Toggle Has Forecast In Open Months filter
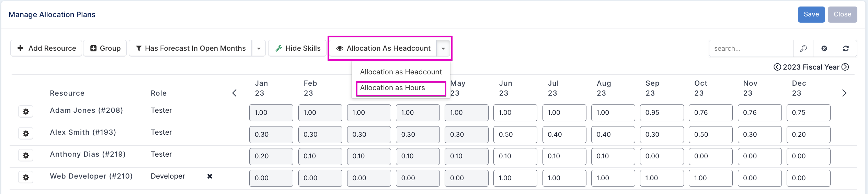 click(x=191, y=48)
